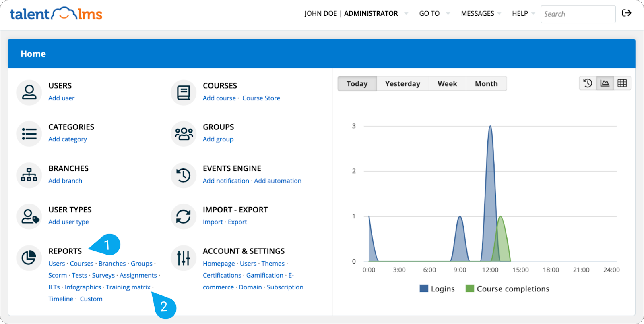Viewport: 644px width, 324px height.
Task: Click the Add group link
Action: (x=218, y=139)
